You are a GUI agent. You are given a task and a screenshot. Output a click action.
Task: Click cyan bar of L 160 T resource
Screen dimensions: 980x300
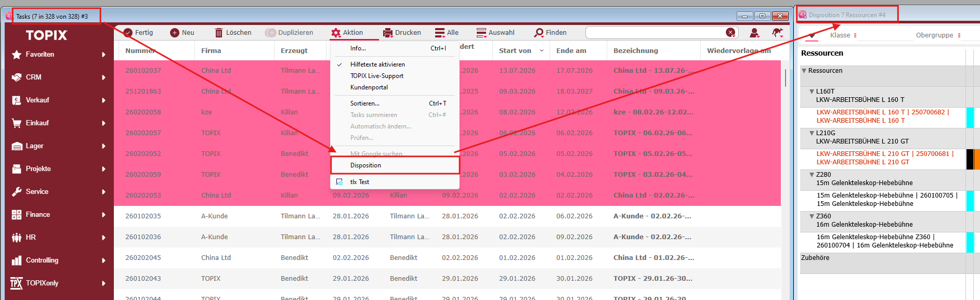(970, 118)
